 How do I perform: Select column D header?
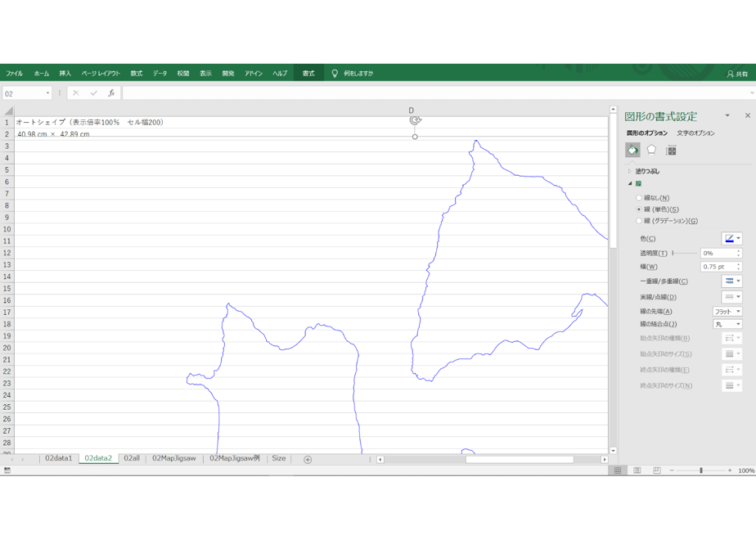(412, 110)
